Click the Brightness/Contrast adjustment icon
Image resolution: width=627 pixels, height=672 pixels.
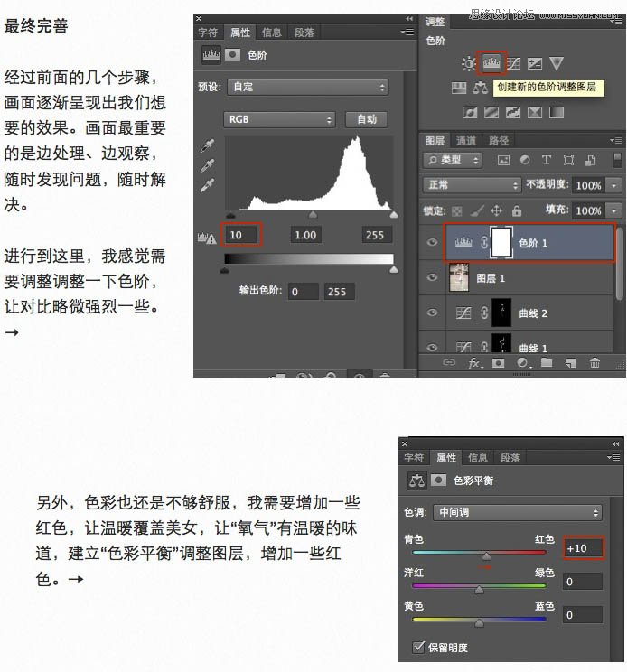point(468,64)
